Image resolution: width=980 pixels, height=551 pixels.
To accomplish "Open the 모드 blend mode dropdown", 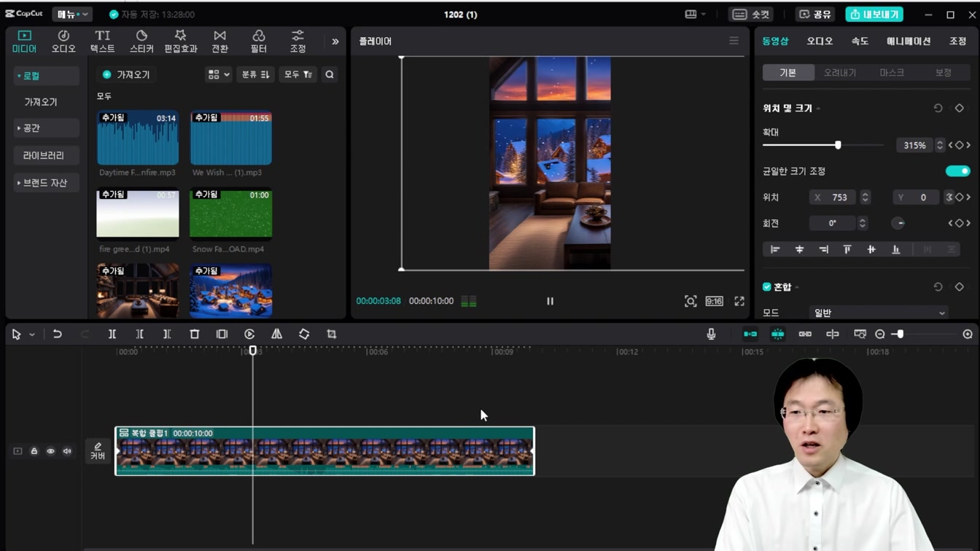I will click(879, 313).
